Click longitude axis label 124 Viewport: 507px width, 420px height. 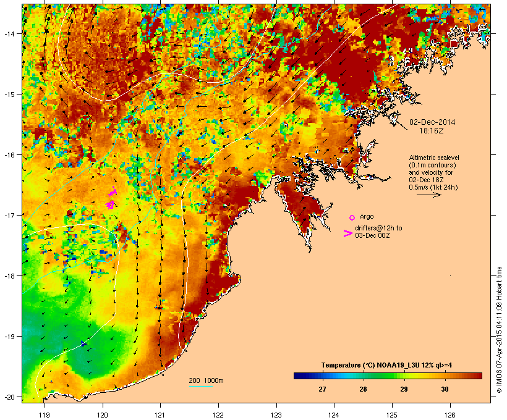(334, 415)
